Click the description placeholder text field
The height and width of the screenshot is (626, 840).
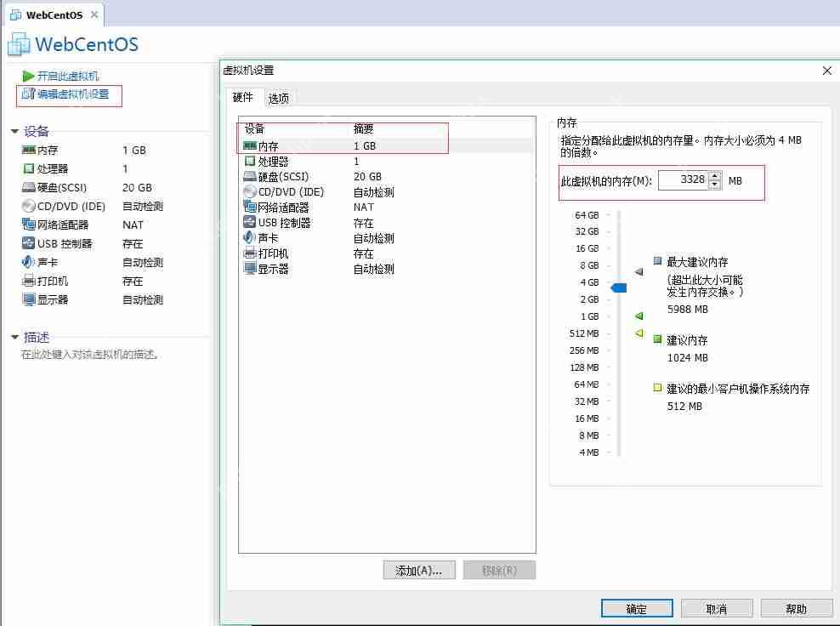(89, 355)
